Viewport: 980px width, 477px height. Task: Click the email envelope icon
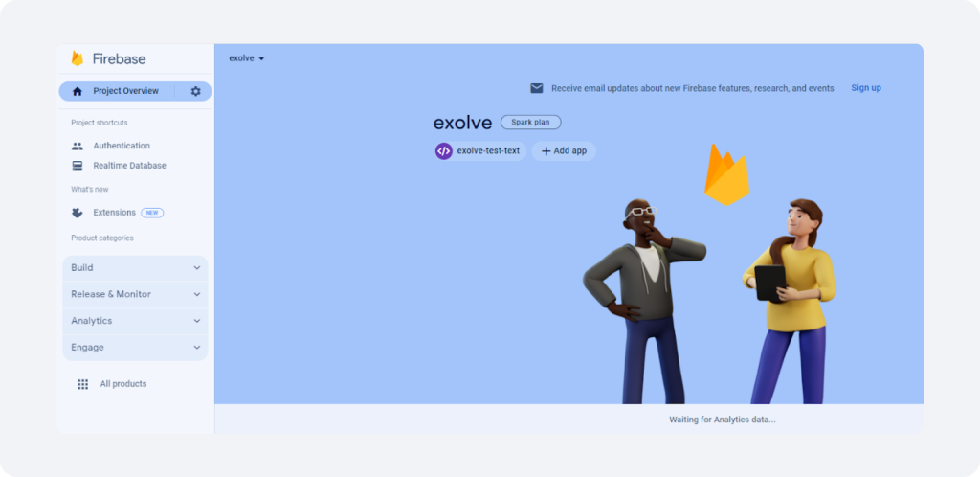click(537, 88)
